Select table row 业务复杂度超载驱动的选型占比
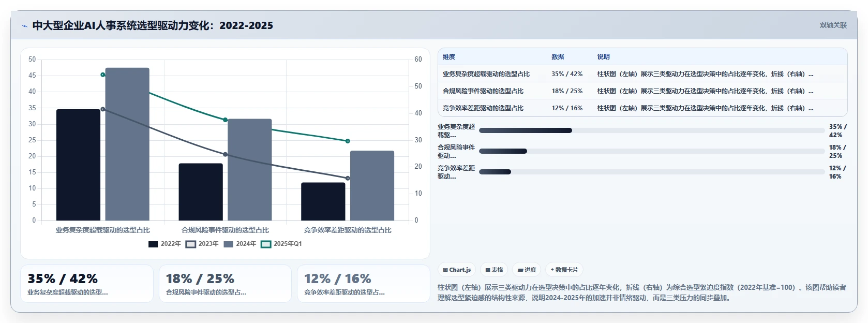Viewport: 868px width, 323px height. [x=642, y=74]
